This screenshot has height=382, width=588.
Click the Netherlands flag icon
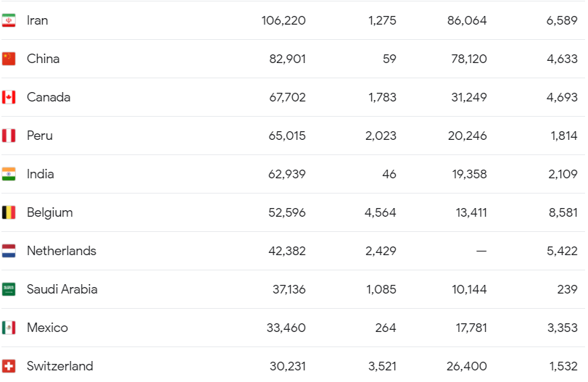[9, 251]
